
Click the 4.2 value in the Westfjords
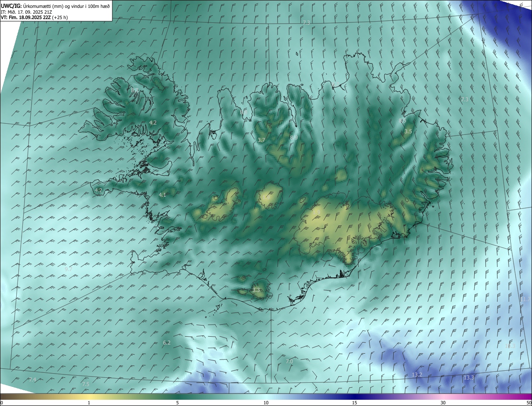[153, 122]
